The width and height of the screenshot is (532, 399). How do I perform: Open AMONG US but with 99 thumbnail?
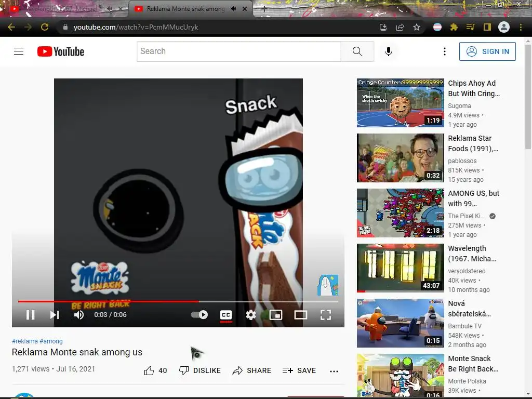[401, 213]
